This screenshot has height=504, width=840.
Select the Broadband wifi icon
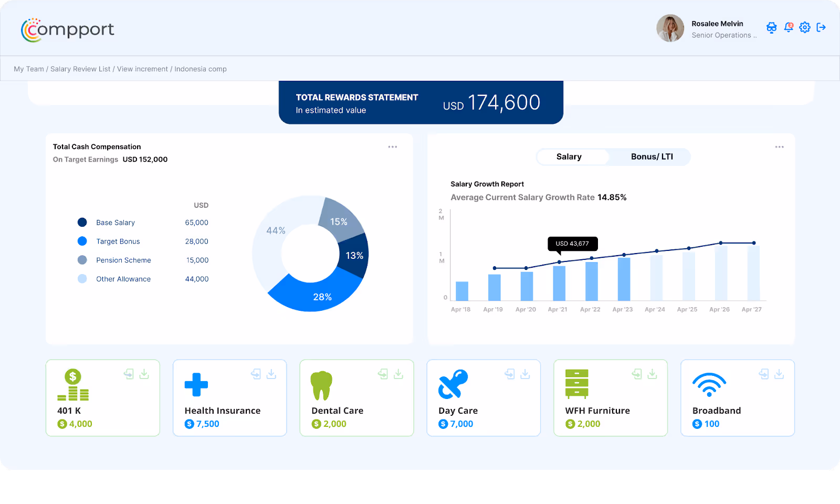(x=710, y=385)
